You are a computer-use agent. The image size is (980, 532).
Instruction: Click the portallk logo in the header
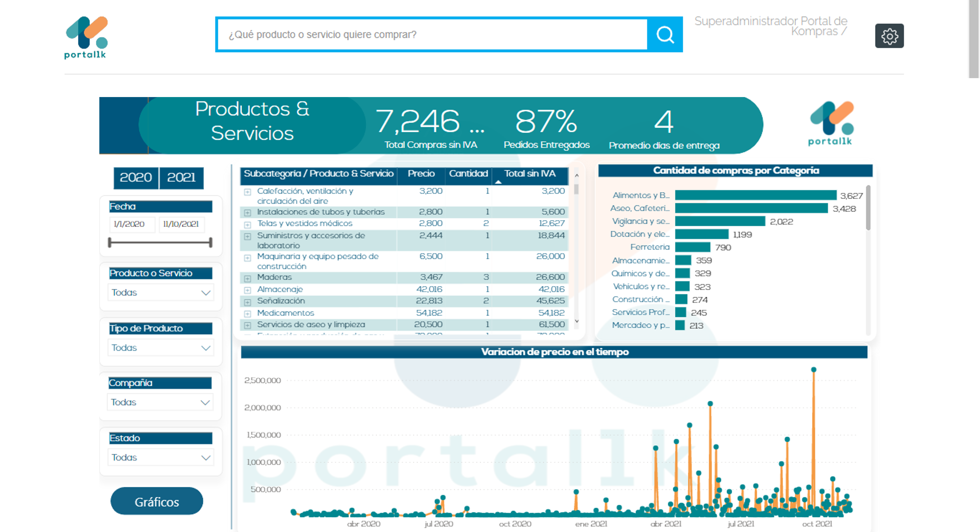click(86, 37)
